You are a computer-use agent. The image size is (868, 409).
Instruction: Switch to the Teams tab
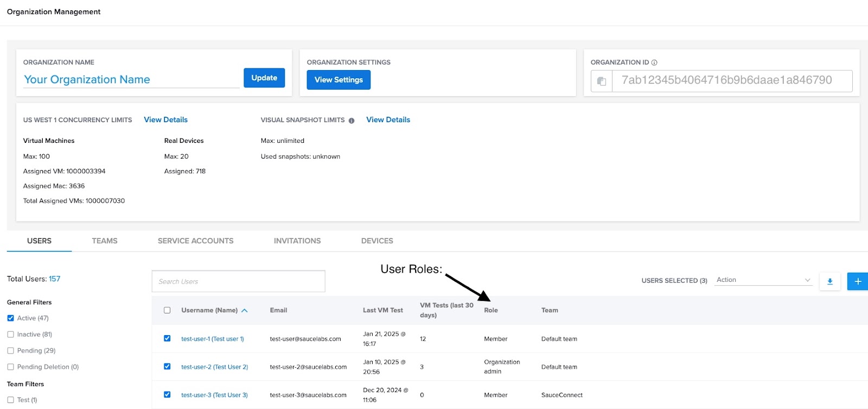click(x=105, y=241)
